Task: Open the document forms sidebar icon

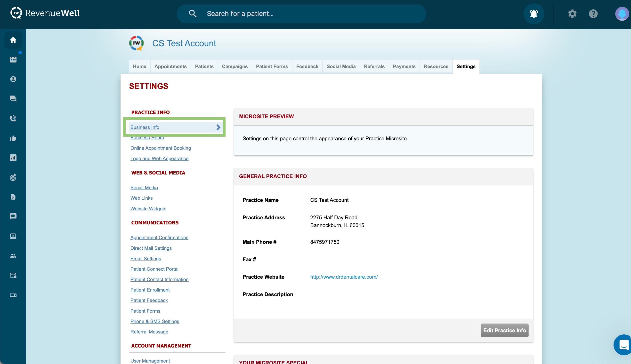Action: [x=13, y=197]
